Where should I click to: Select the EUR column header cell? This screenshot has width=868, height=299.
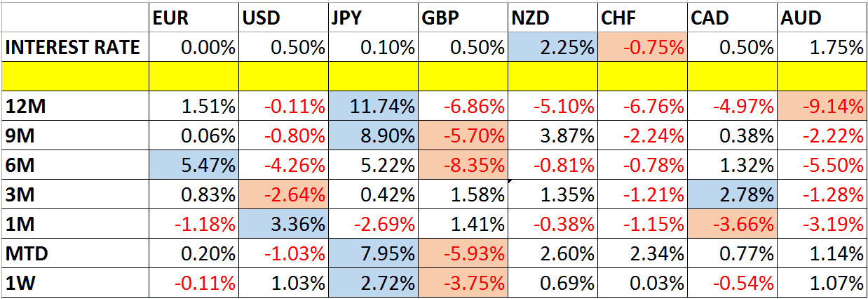coord(194,18)
